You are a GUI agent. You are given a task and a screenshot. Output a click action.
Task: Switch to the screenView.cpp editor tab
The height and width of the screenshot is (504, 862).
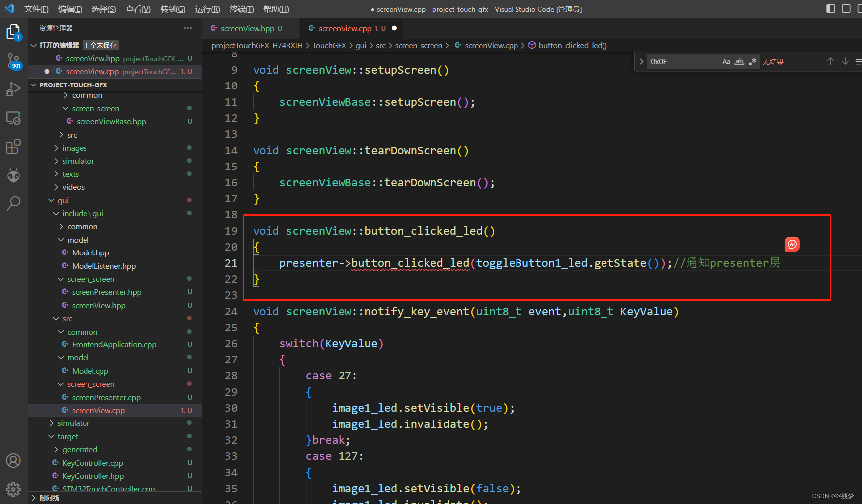[351, 28]
